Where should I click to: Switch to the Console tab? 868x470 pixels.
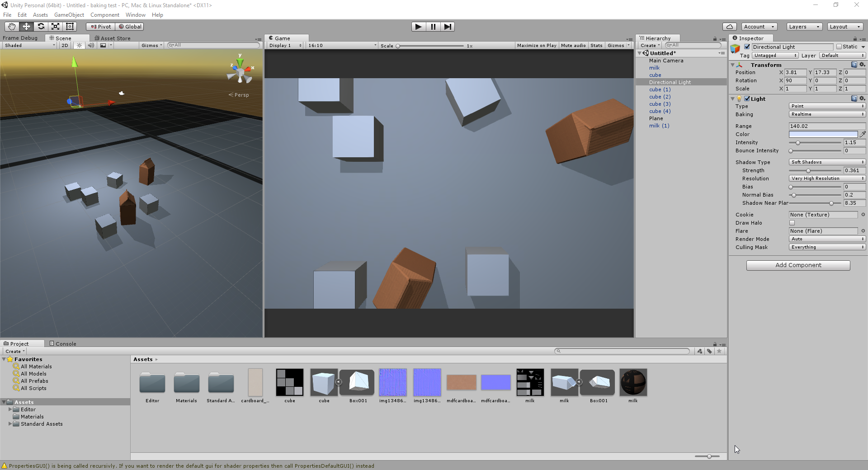click(63, 344)
